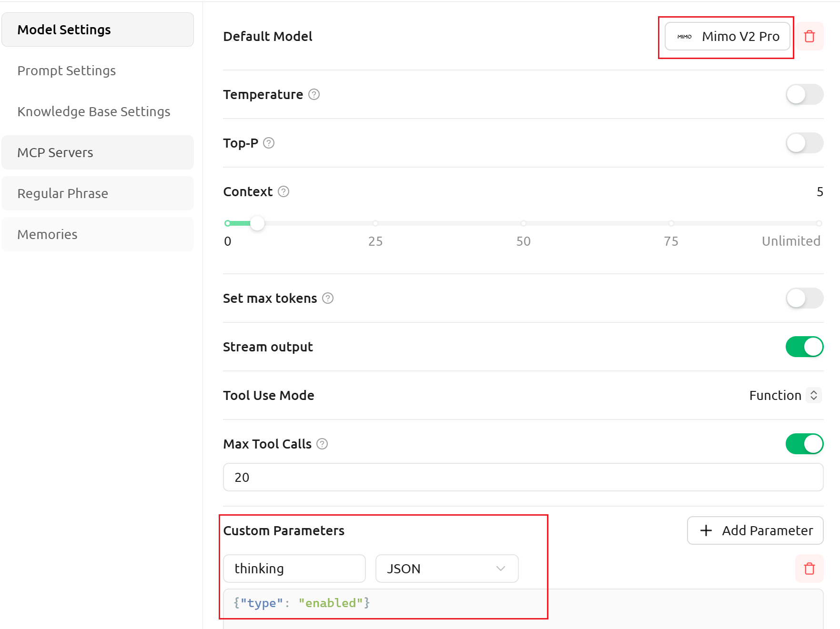Click the thinking parameter name field
Screen dimensions: 840x629
click(x=294, y=569)
